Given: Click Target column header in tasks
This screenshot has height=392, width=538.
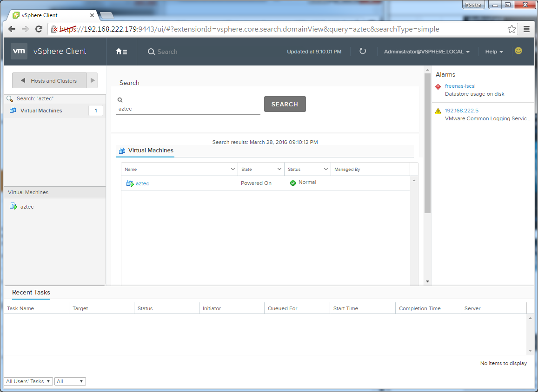Looking at the screenshot, I should pyautogui.click(x=101, y=308).
